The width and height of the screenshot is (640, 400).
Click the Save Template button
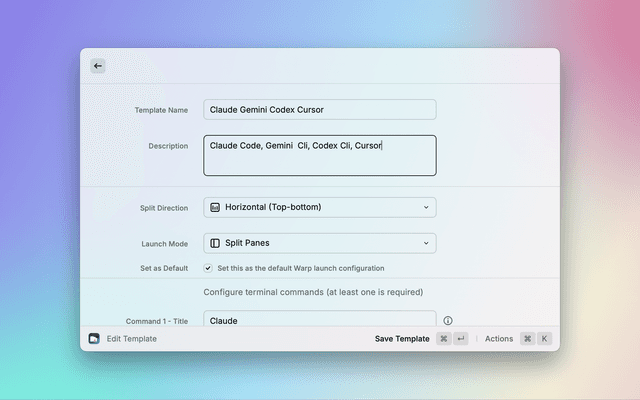[x=402, y=339]
